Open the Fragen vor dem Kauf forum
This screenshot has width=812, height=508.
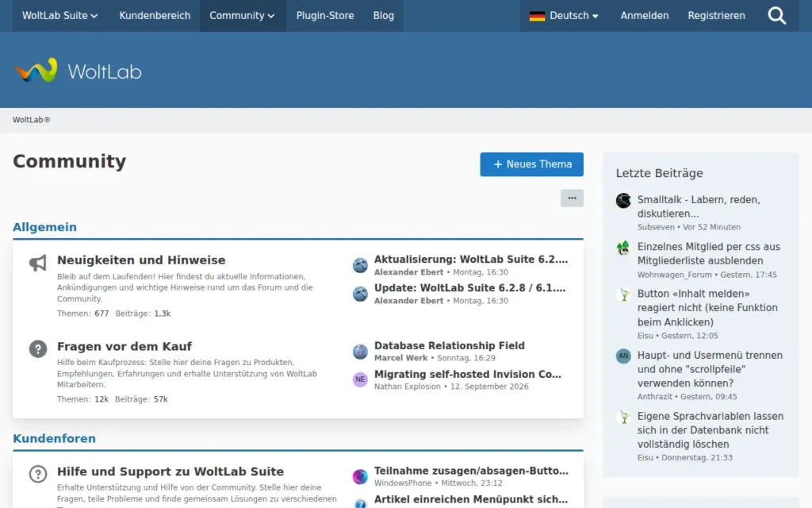pyautogui.click(x=124, y=346)
